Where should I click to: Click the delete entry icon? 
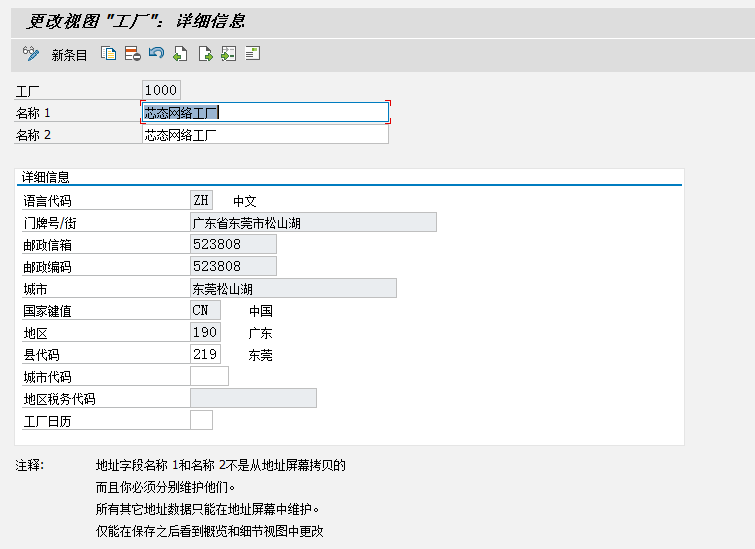coord(132,53)
